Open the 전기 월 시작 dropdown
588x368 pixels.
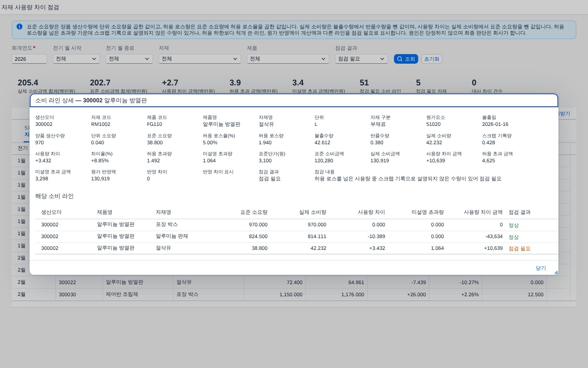(76, 59)
